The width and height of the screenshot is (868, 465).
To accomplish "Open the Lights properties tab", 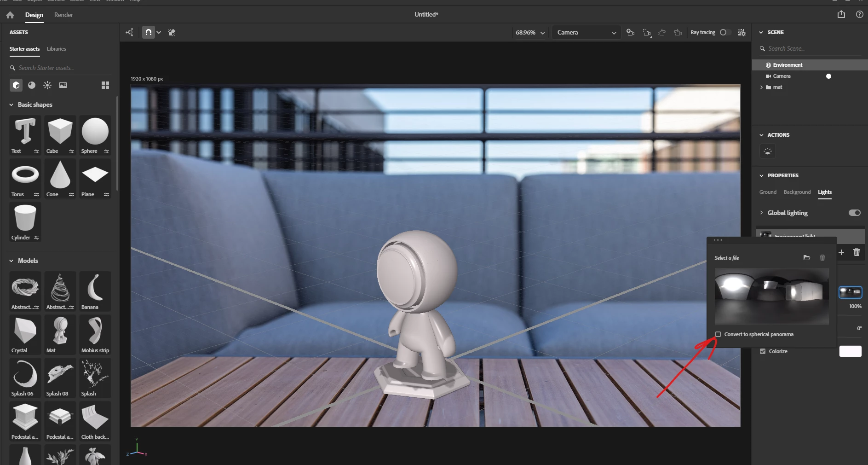I will tap(825, 192).
